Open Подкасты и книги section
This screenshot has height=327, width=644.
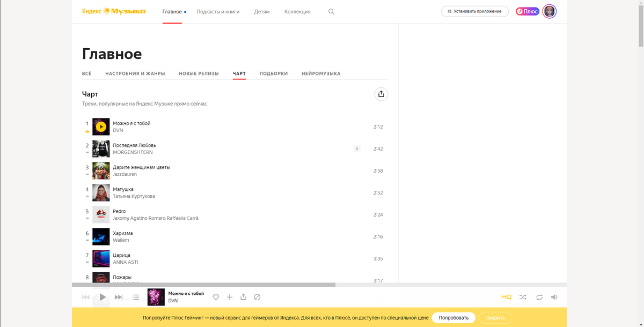[x=218, y=11]
